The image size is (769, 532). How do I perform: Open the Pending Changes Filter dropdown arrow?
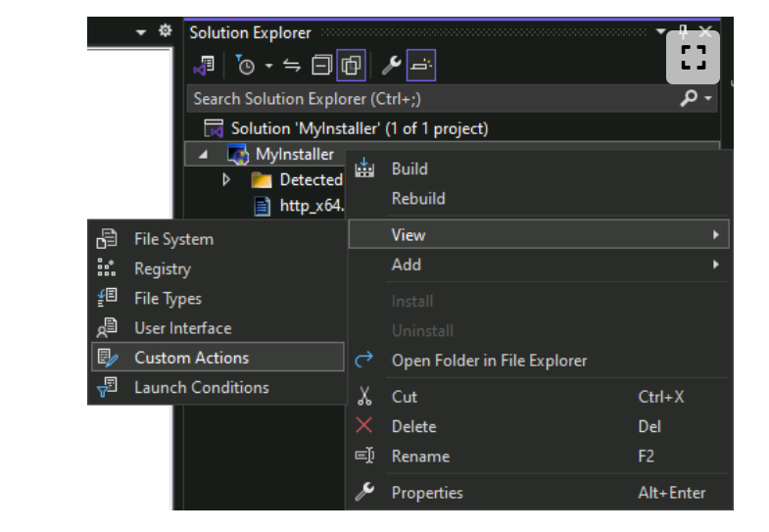click(268, 66)
